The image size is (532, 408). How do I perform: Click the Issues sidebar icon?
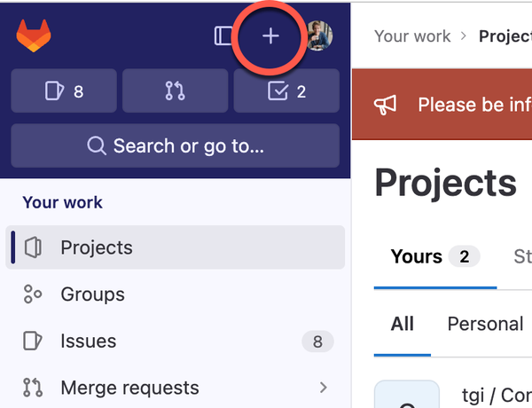click(33, 341)
